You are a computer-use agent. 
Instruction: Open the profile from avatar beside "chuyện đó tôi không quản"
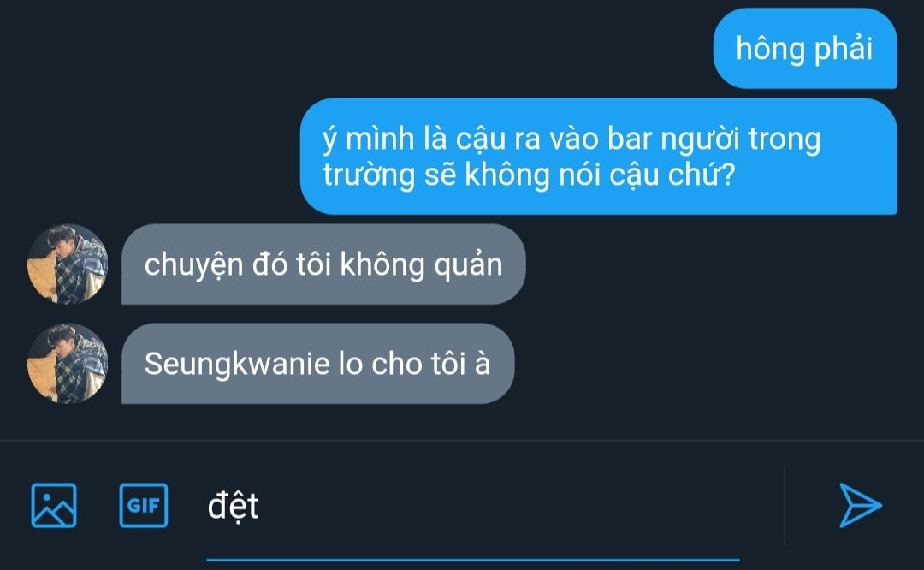point(68,264)
